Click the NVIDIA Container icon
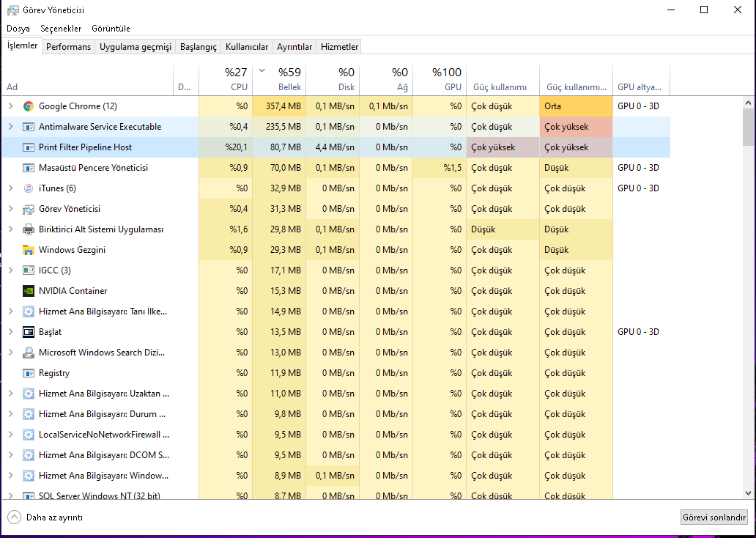Viewport: 756px width, 538px height. 29,291
